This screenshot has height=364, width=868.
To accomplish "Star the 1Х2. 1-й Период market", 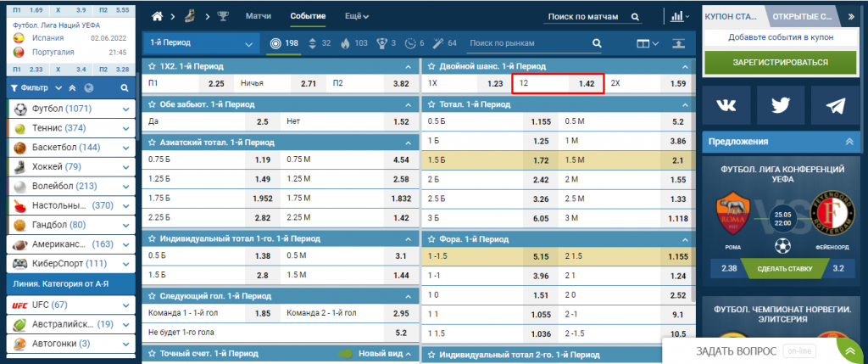I will 153,65.
